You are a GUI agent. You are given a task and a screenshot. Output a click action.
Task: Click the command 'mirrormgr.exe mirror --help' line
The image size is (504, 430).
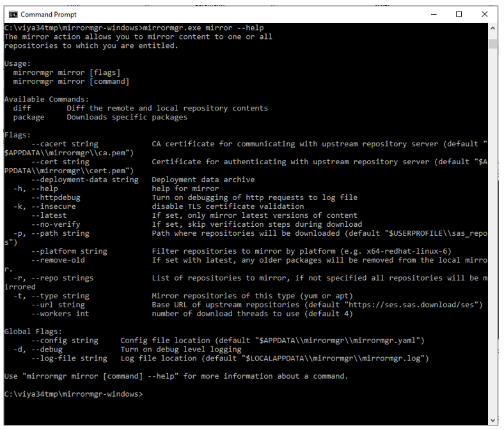[x=134, y=28]
